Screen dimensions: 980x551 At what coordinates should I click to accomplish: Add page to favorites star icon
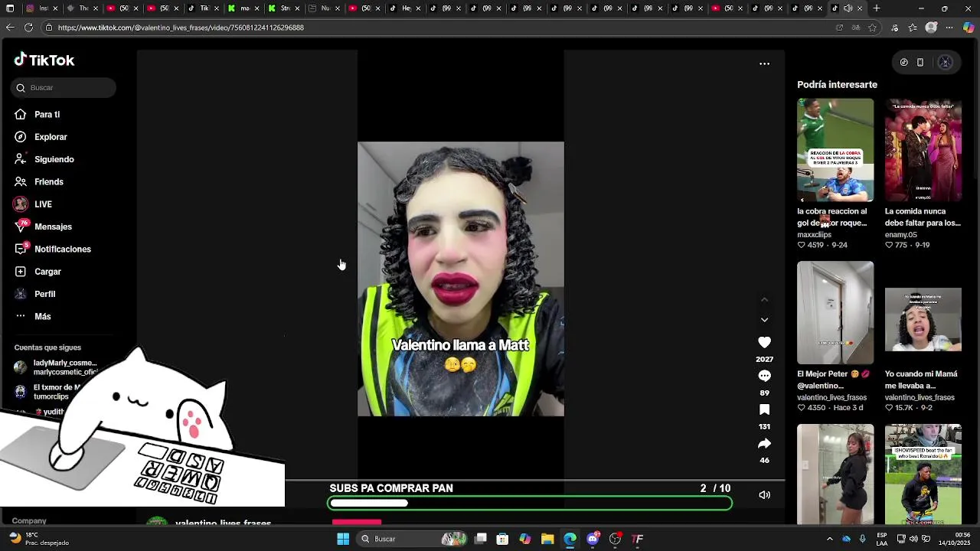coord(872,28)
